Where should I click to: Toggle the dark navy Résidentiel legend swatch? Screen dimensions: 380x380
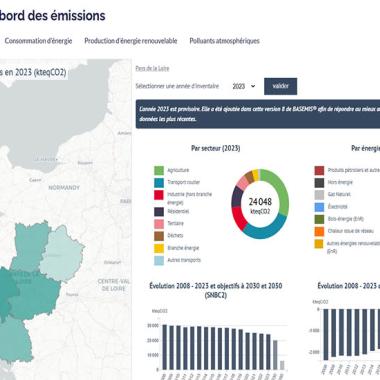pyautogui.click(x=159, y=212)
